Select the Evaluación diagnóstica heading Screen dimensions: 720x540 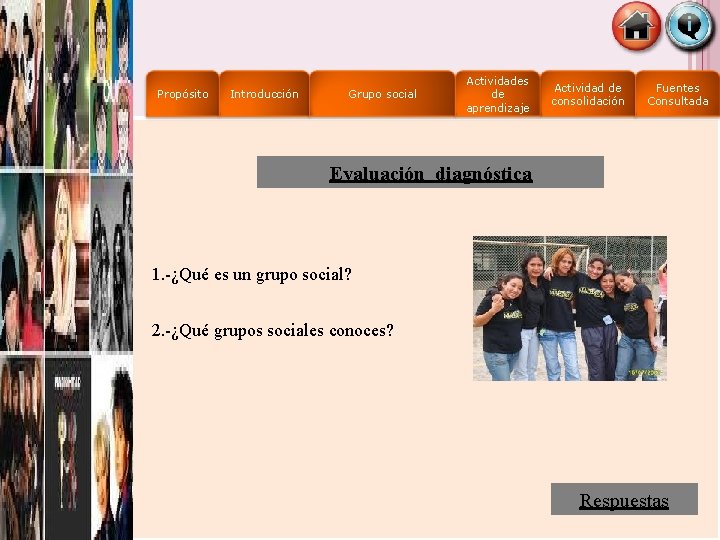[430, 172]
